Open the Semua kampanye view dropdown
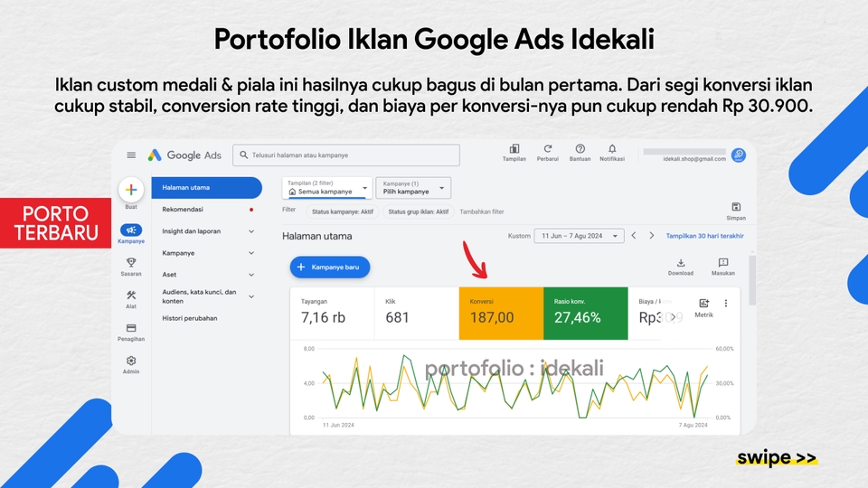This screenshot has height=488, width=868. coord(327,188)
